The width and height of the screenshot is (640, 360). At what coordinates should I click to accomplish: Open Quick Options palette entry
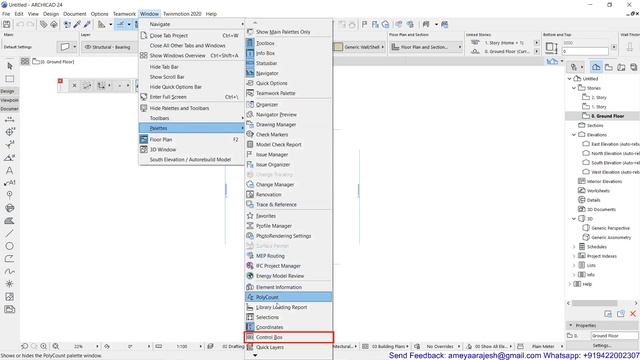pyautogui.click(x=288, y=83)
